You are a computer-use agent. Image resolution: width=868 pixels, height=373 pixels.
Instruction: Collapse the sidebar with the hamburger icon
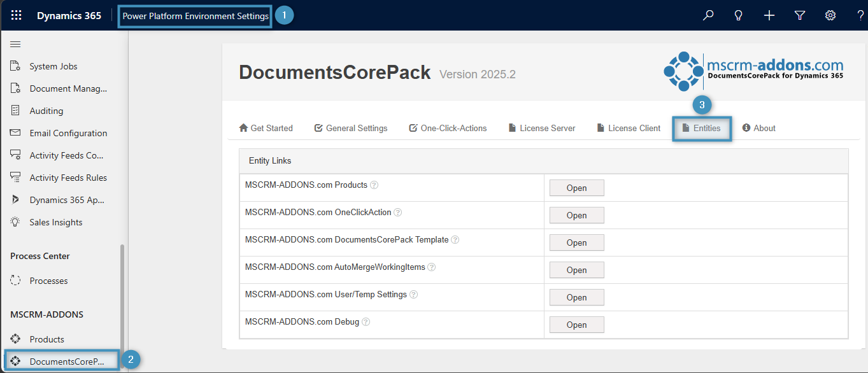[x=15, y=44]
